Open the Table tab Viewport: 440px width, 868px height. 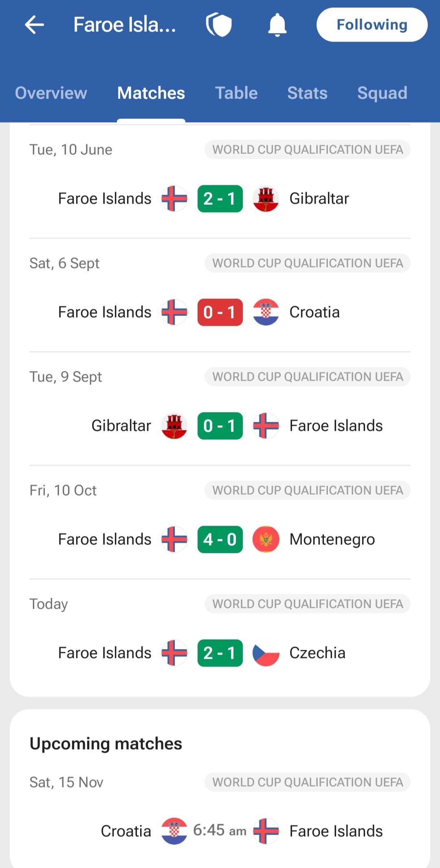(x=236, y=93)
